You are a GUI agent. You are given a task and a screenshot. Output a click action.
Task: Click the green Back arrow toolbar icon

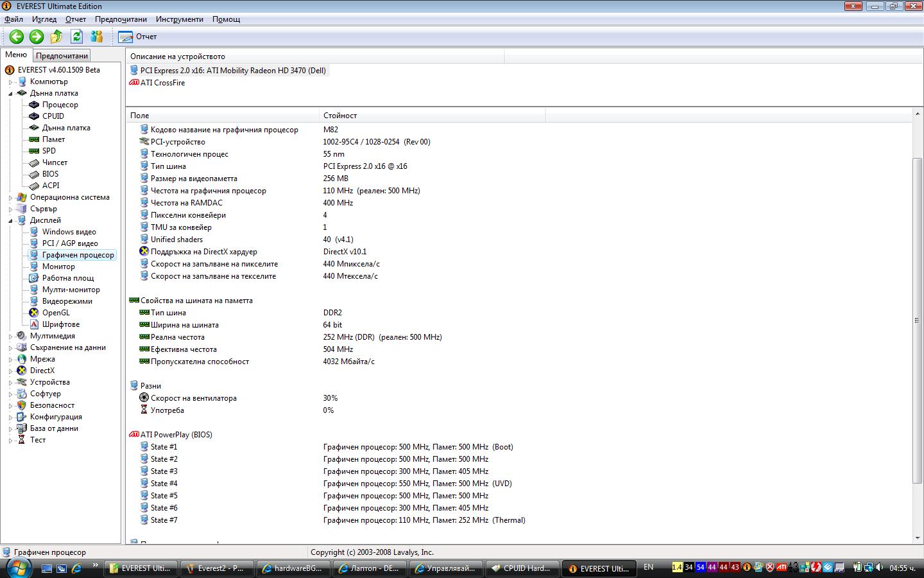pyautogui.click(x=17, y=37)
